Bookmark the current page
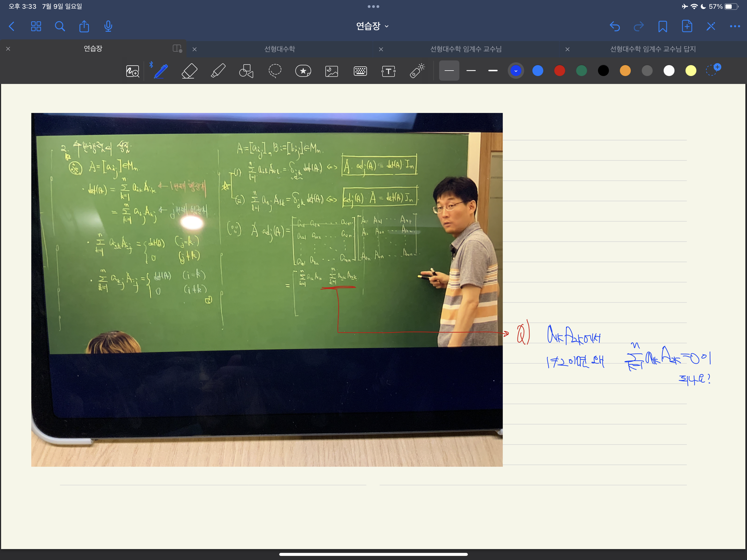The height and width of the screenshot is (560, 747). 663,26
